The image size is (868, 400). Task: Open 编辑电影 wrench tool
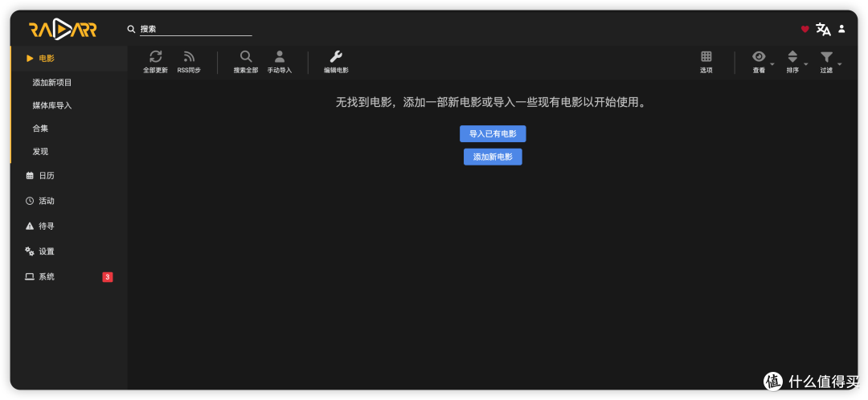click(336, 56)
